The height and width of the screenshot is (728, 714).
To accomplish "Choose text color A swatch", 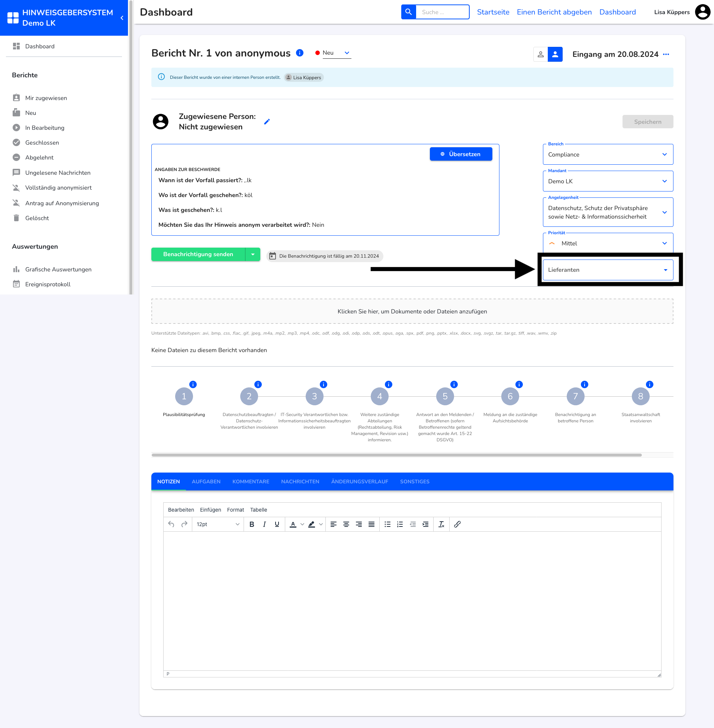I will [293, 524].
